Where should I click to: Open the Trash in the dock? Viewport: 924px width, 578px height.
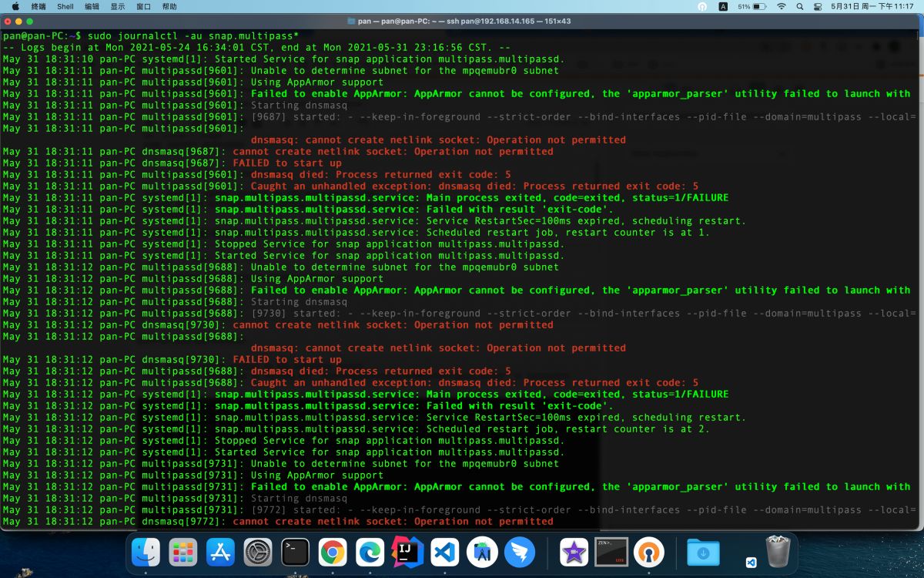pyautogui.click(x=778, y=551)
